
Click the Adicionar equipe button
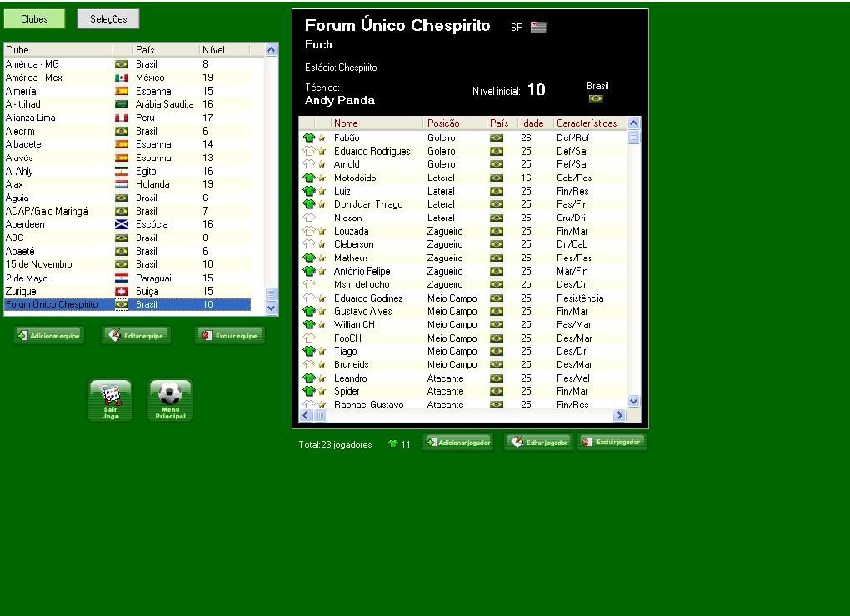49,335
